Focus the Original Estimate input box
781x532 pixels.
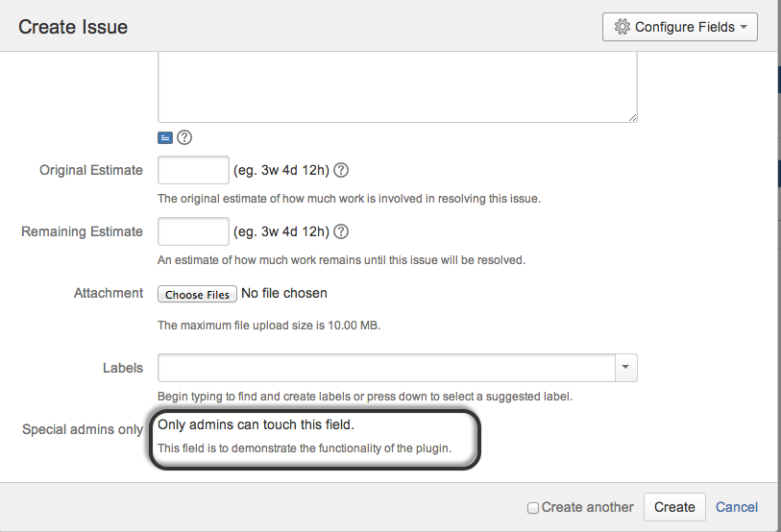(193, 170)
